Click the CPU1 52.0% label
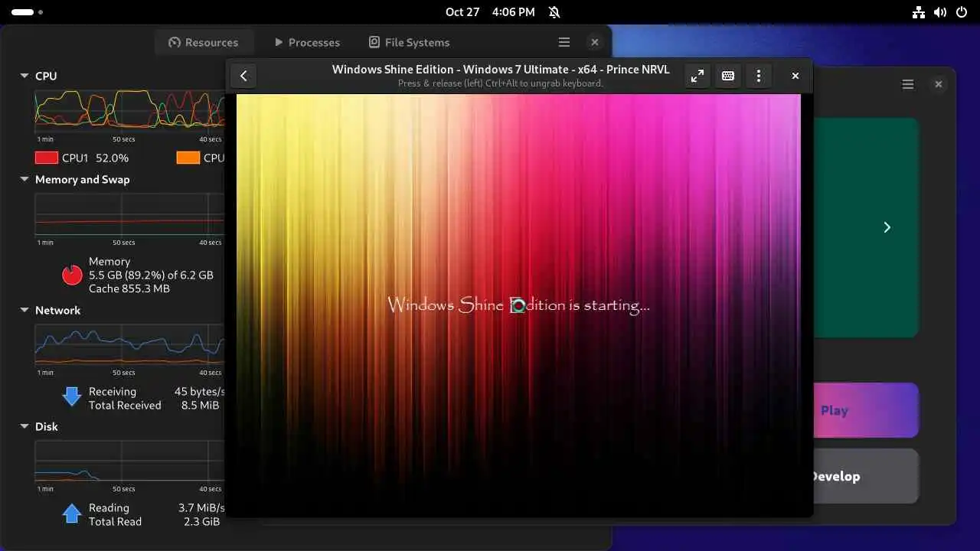980x551 pixels. pyautogui.click(x=95, y=158)
